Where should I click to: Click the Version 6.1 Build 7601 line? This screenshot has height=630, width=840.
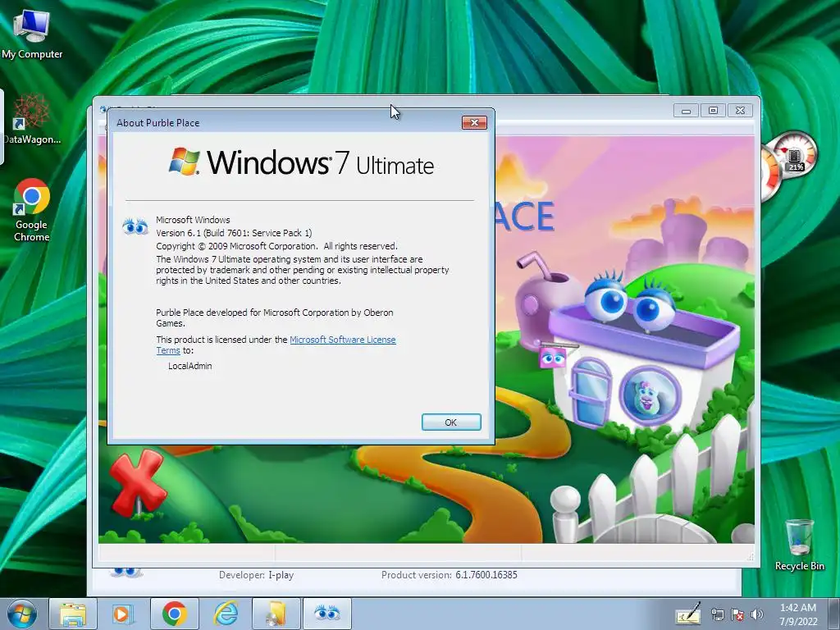(x=234, y=233)
